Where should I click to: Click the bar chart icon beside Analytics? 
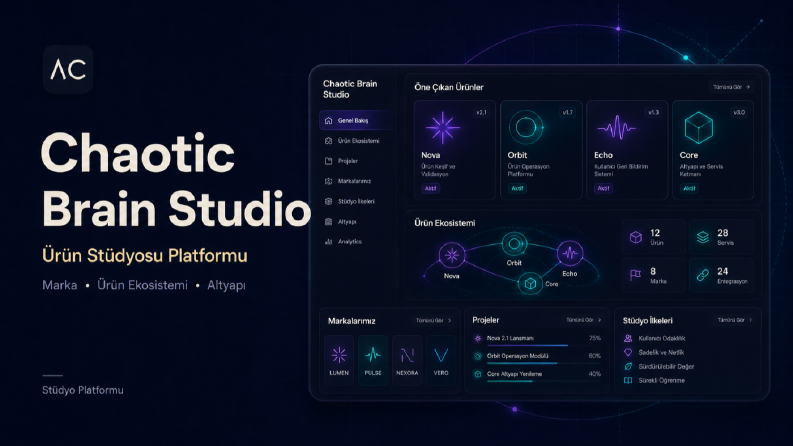(328, 242)
